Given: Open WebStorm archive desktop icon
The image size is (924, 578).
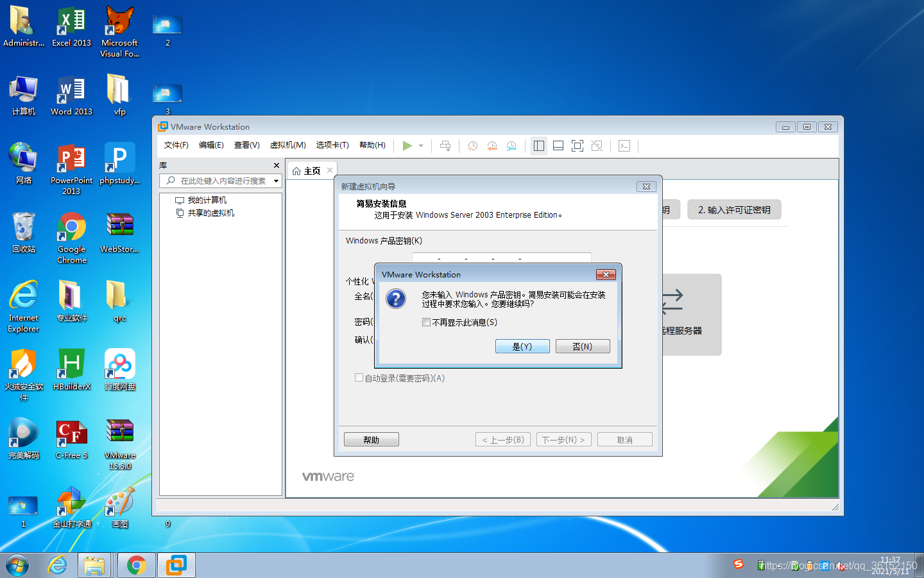Looking at the screenshot, I should click(x=119, y=233).
